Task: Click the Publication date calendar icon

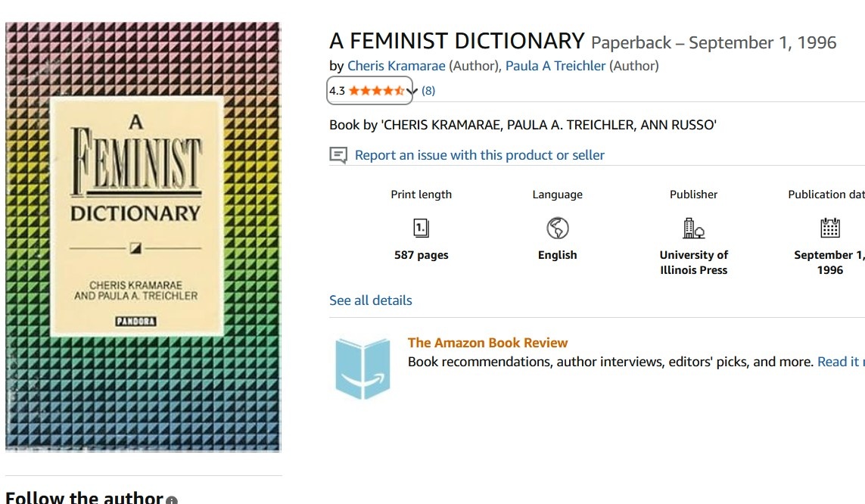Action: [x=829, y=227]
